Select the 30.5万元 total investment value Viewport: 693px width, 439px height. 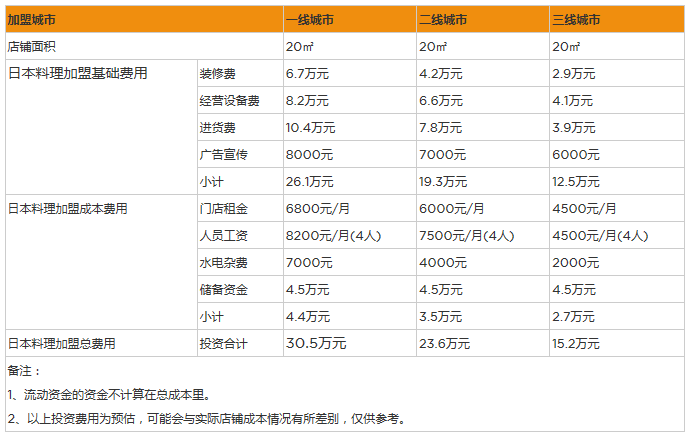pyautogui.click(x=316, y=344)
